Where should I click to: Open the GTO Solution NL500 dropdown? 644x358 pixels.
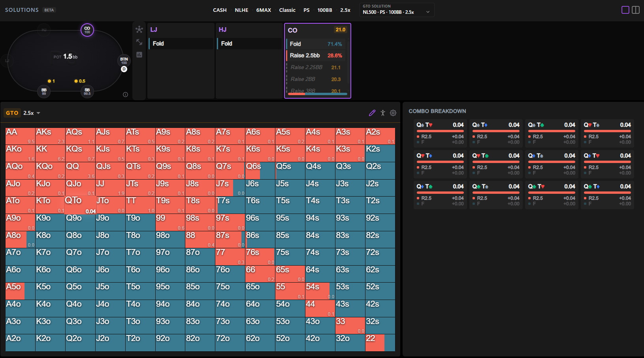point(397,10)
